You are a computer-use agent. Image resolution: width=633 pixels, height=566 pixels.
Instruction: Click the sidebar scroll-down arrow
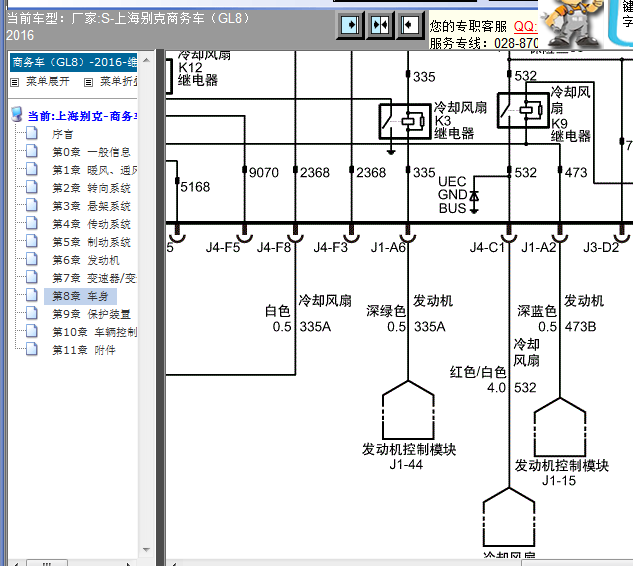[147, 549]
